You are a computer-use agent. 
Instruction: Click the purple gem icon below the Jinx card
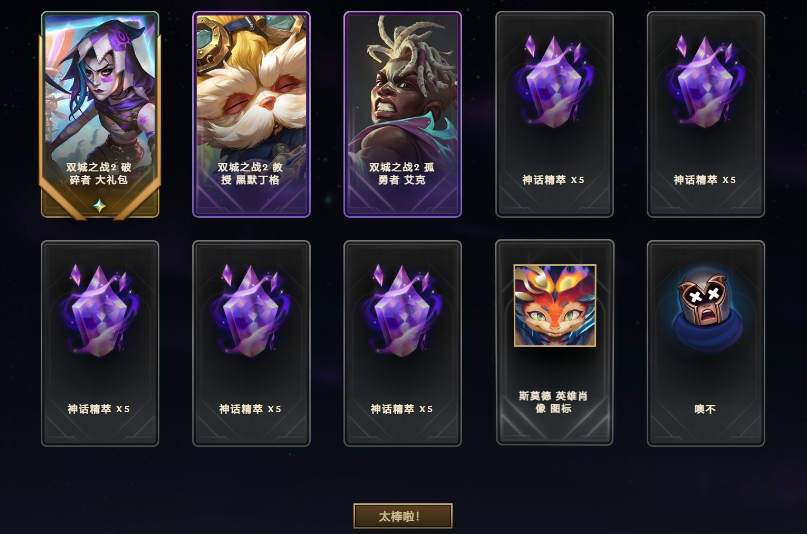[x=100, y=310]
